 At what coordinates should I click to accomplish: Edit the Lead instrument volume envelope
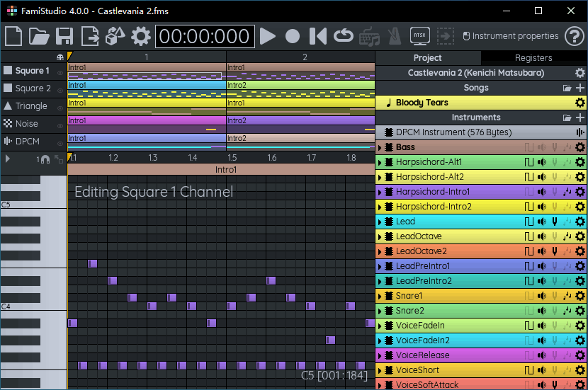pyautogui.click(x=541, y=222)
